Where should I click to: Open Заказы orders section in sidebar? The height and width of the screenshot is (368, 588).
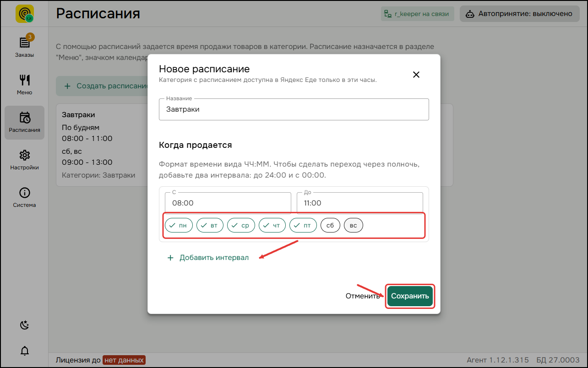pyautogui.click(x=24, y=48)
